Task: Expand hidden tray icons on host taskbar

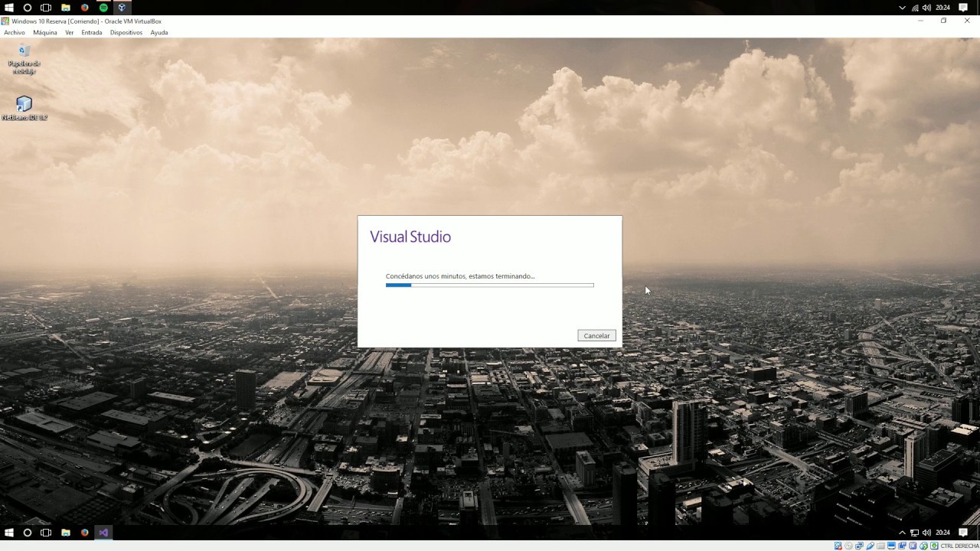Action: click(902, 8)
